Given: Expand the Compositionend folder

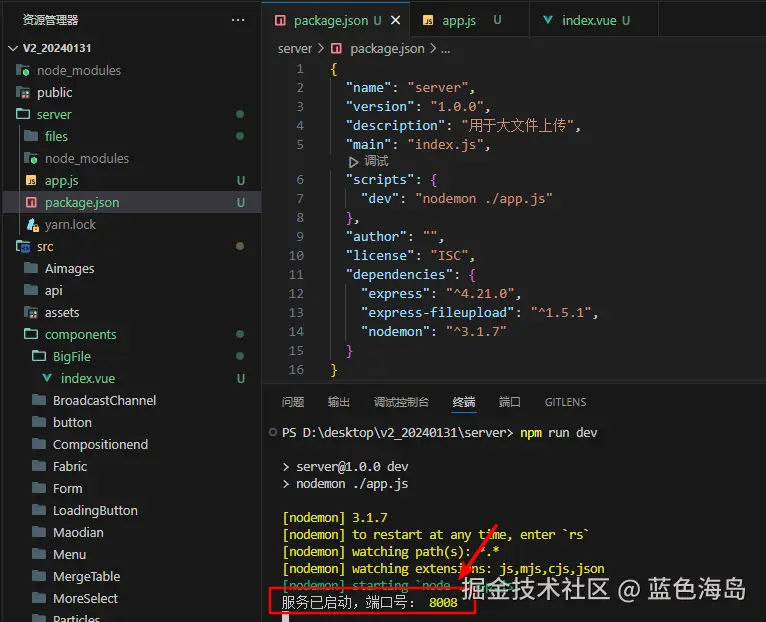Looking at the screenshot, I should (100, 444).
